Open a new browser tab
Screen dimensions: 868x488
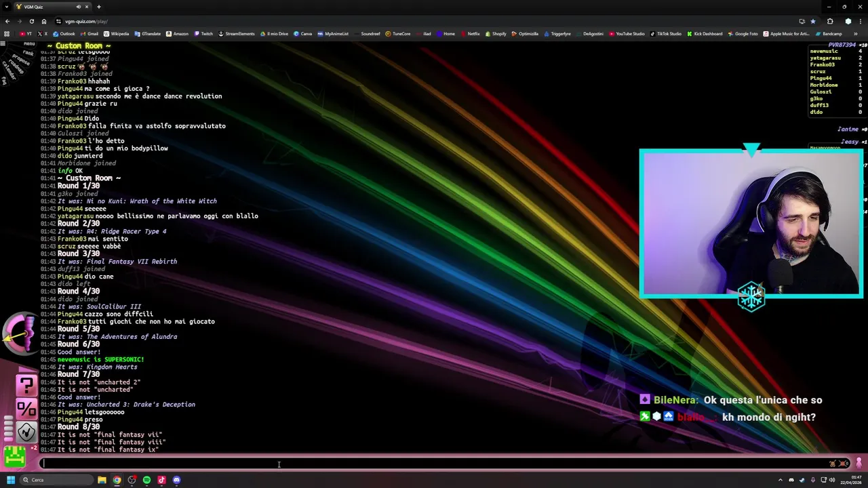pos(99,7)
